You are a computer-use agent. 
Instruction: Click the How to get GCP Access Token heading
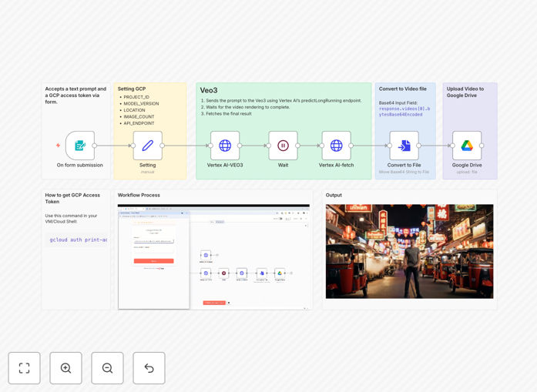pyautogui.click(x=72, y=198)
